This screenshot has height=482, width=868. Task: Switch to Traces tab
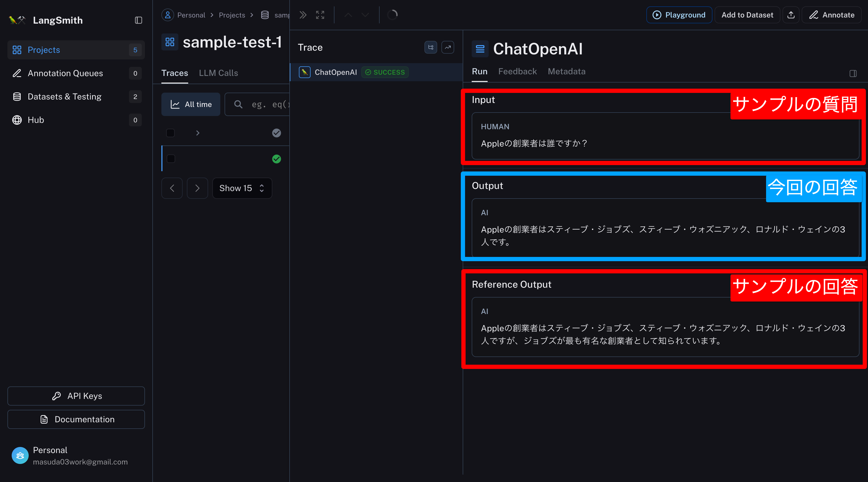(175, 73)
